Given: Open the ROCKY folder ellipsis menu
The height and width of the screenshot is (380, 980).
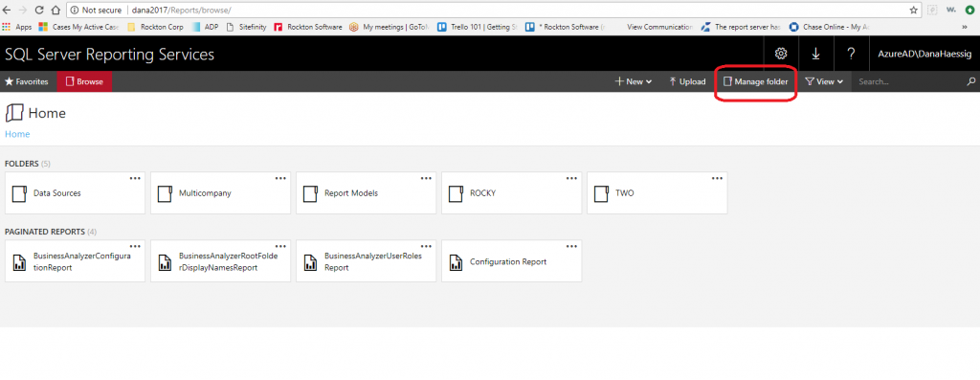Looking at the screenshot, I should tap(572, 178).
